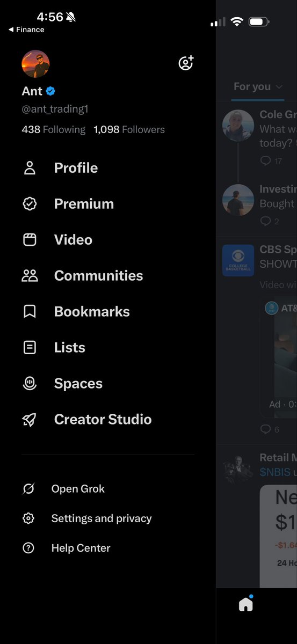This screenshot has height=644, width=297.
Task: Tap the Ant profile avatar photo
Action: pos(35,64)
